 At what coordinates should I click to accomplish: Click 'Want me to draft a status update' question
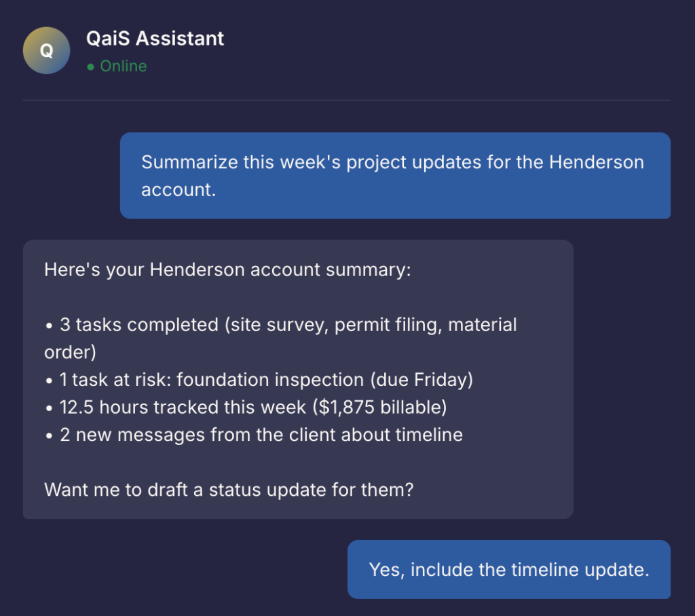point(229,489)
